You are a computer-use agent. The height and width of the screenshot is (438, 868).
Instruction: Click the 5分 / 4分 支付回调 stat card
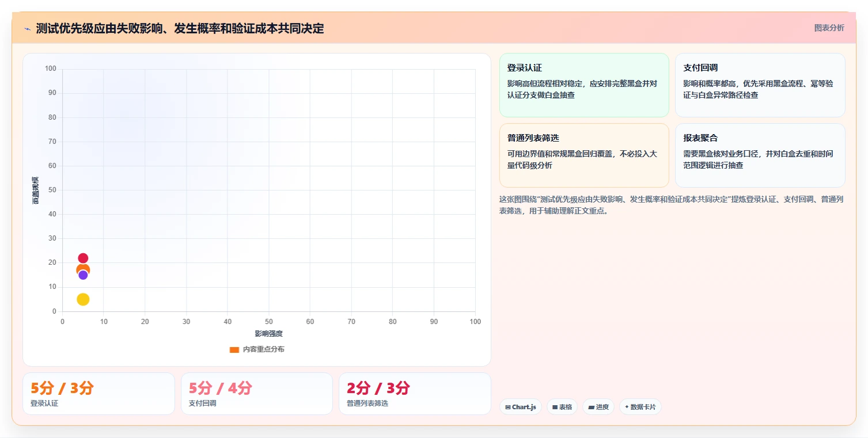click(257, 394)
